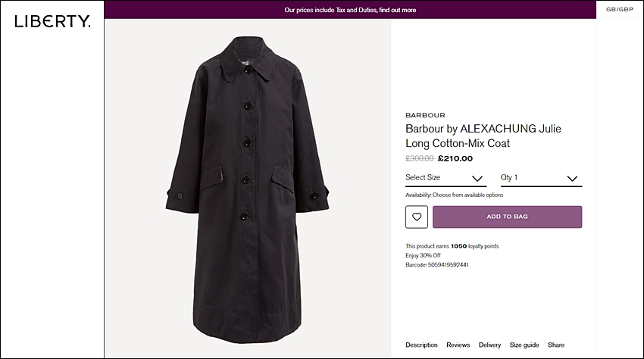Open the Size guide tab

point(524,345)
